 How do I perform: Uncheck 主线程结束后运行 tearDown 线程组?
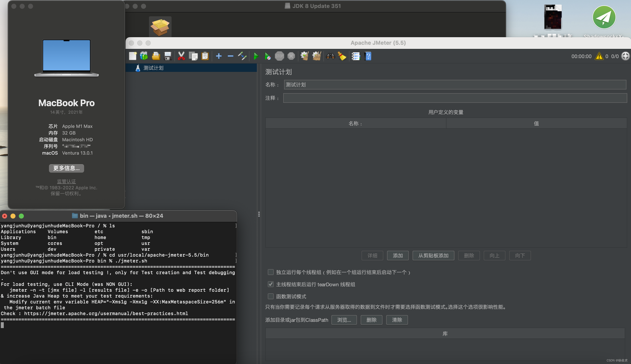click(271, 284)
